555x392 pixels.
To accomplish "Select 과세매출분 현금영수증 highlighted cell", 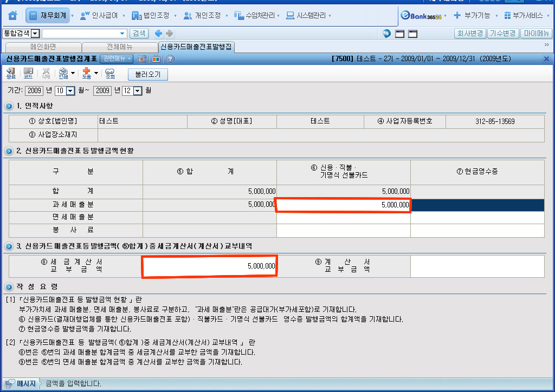I will click(477, 205).
